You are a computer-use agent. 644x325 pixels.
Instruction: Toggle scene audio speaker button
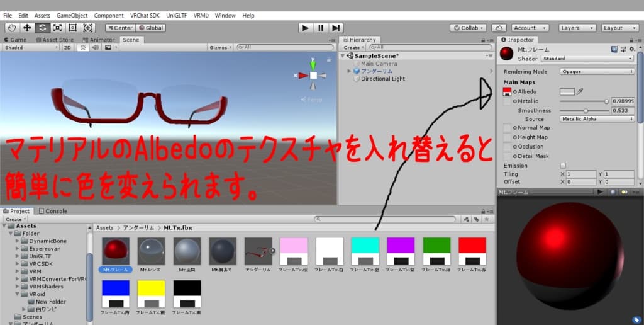click(96, 48)
